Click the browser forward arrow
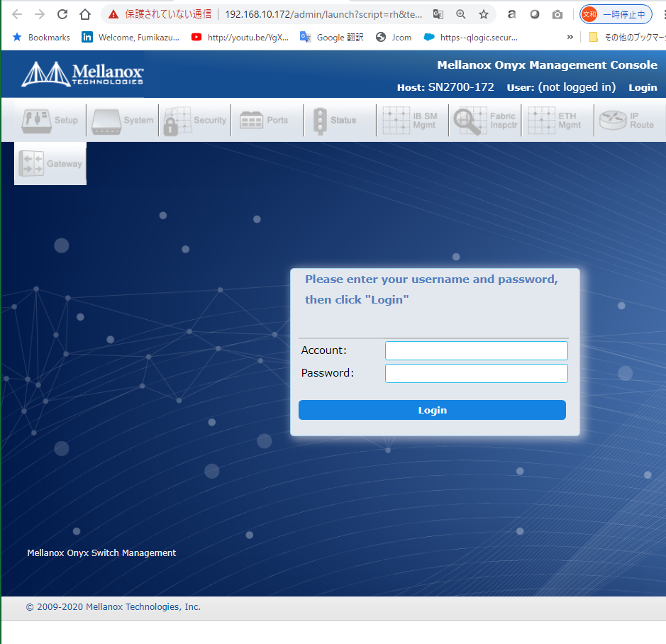666x644 pixels. [40, 14]
